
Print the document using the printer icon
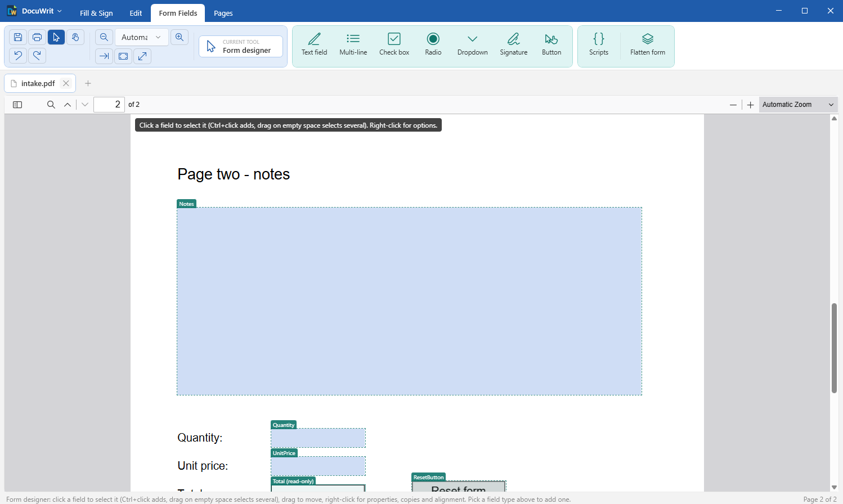[37, 37]
